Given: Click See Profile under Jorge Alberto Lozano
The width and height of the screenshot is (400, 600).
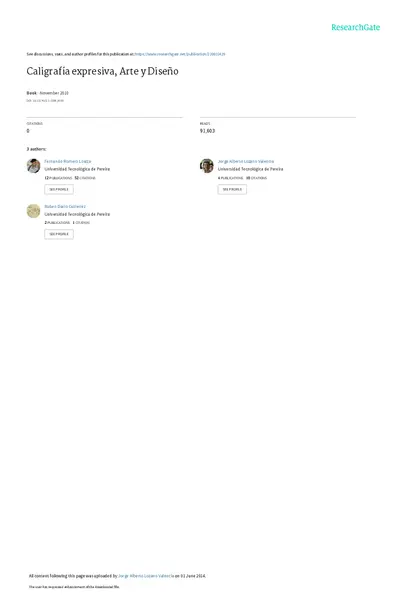Looking at the screenshot, I should tap(232, 189).
